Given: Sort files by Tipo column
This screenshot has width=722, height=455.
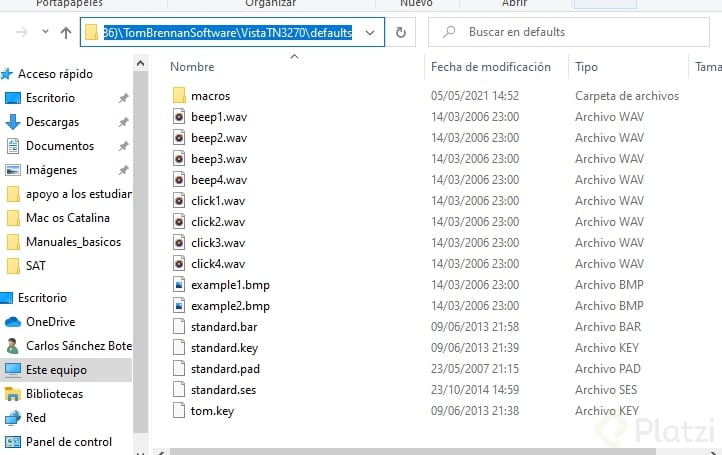Looking at the screenshot, I should click(586, 67).
